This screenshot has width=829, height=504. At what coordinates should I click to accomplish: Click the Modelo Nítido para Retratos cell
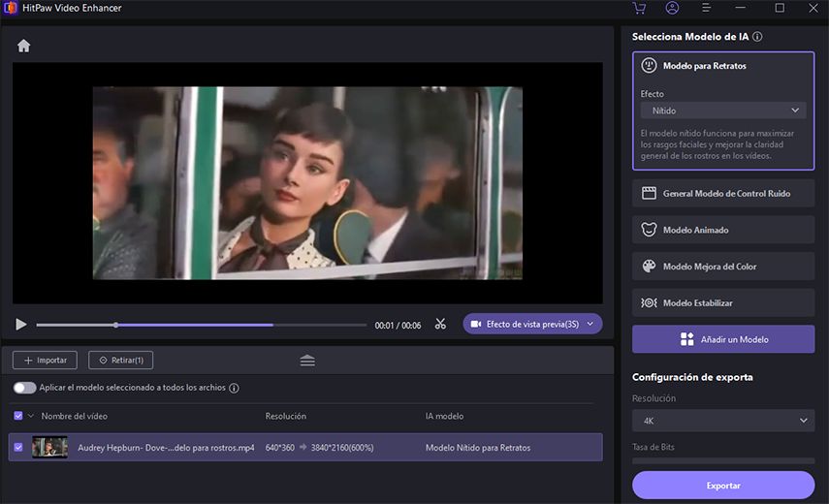coord(478,448)
